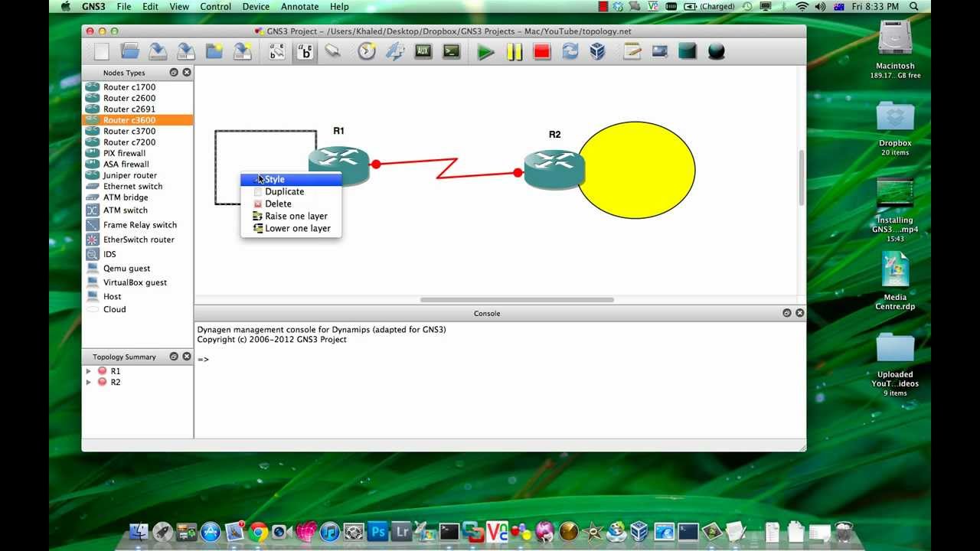This screenshot has width=980, height=551.
Task: Click the VirtualBox cube toolbar icon
Action: point(598,51)
